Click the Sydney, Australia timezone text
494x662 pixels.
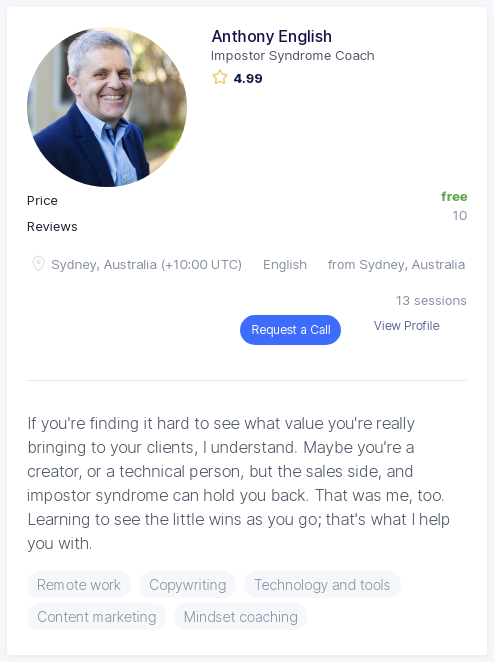click(x=147, y=265)
